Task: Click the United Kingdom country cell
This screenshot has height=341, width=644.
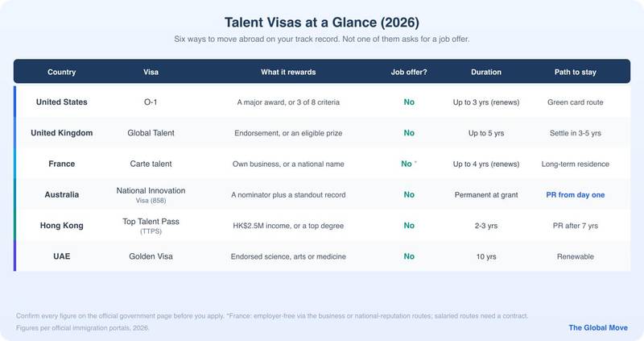Action: 62,133
